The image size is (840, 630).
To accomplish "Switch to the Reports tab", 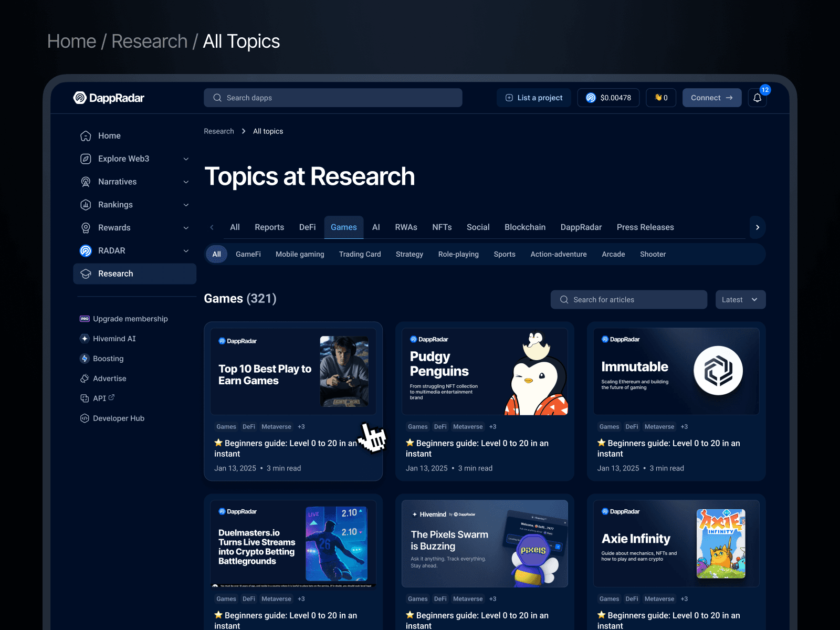I will [x=269, y=227].
